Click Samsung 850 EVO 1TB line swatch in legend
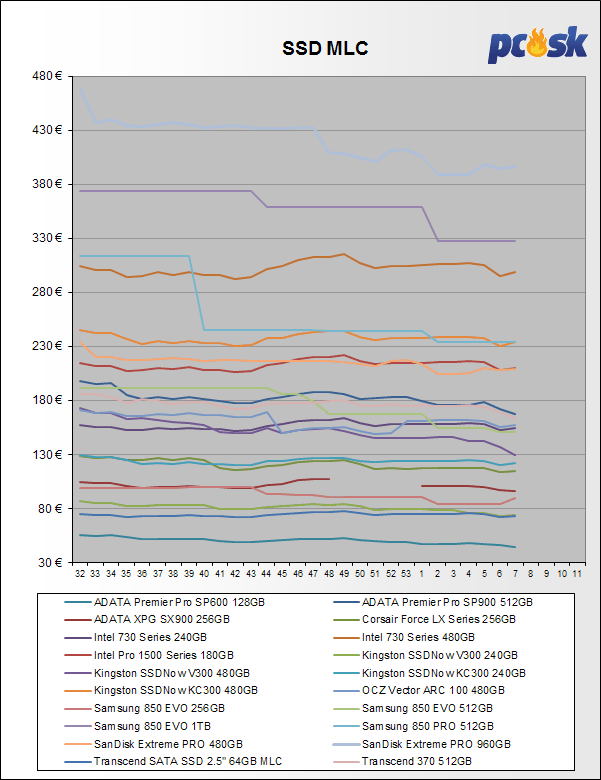The height and width of the screenshot is (780, 601). [x=78, y=726]
